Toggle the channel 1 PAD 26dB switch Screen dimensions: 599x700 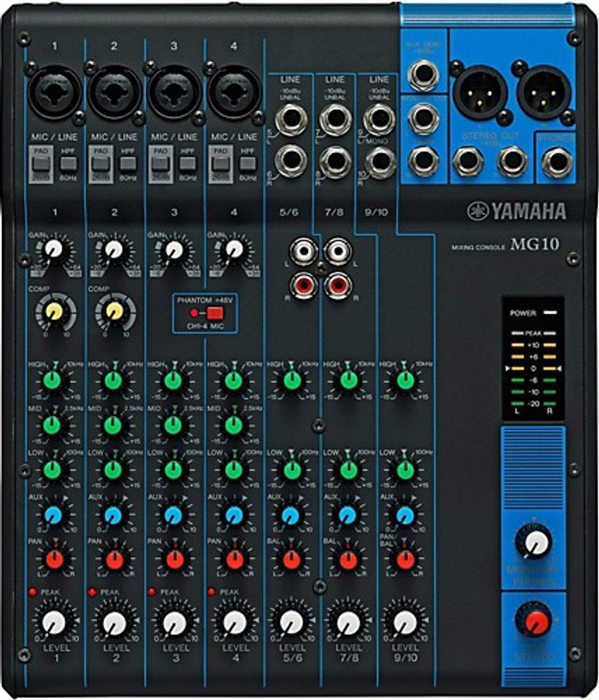40,164
